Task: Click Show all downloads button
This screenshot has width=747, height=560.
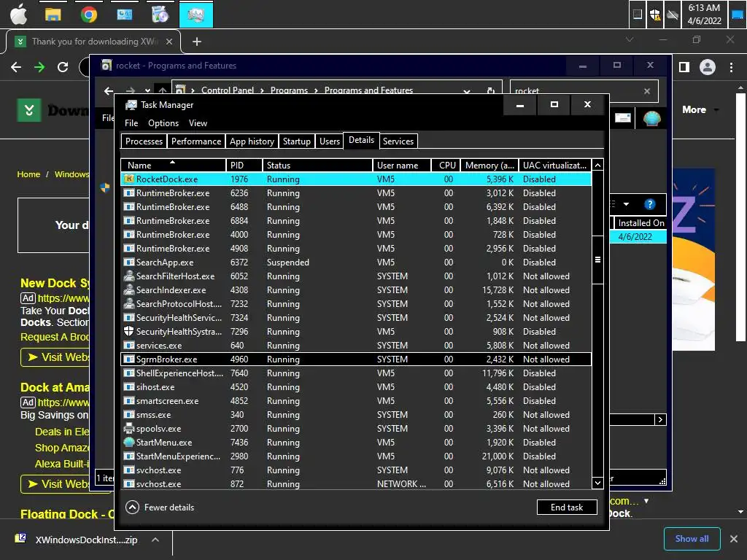Action: (692, 539)
